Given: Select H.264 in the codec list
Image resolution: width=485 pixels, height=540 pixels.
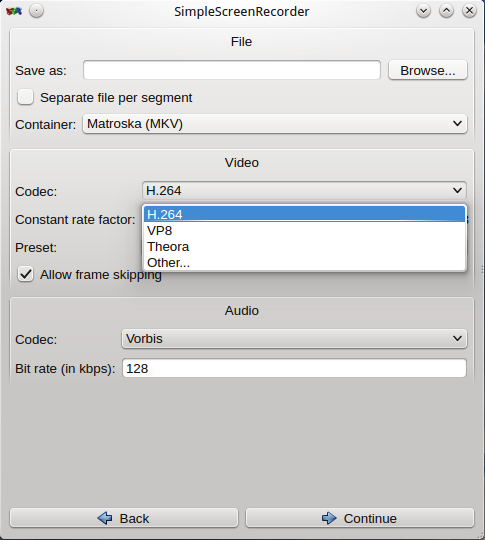Looking at the screenshot, I should 305,214.
